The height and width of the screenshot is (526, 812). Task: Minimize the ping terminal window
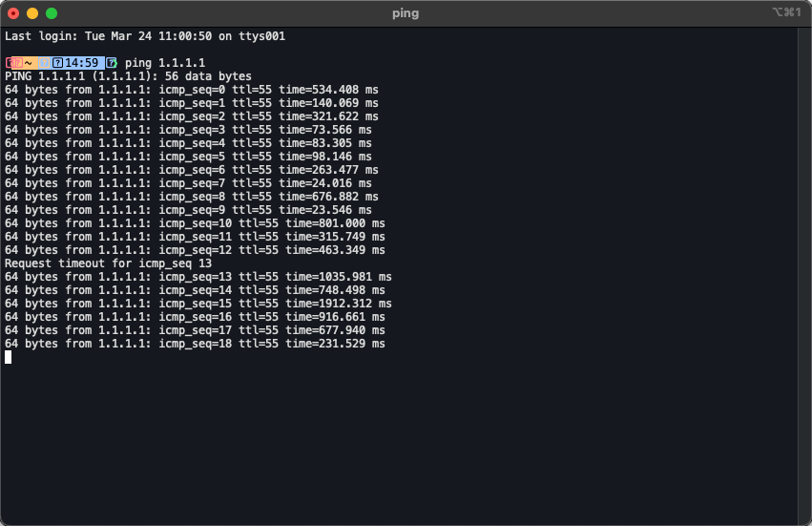tap(32, 13)
